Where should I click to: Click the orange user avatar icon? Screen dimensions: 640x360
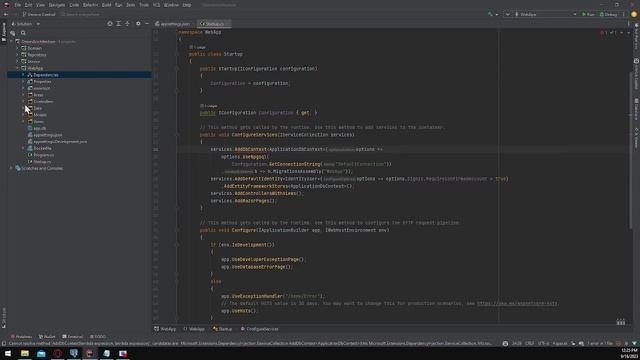[634, 14]
